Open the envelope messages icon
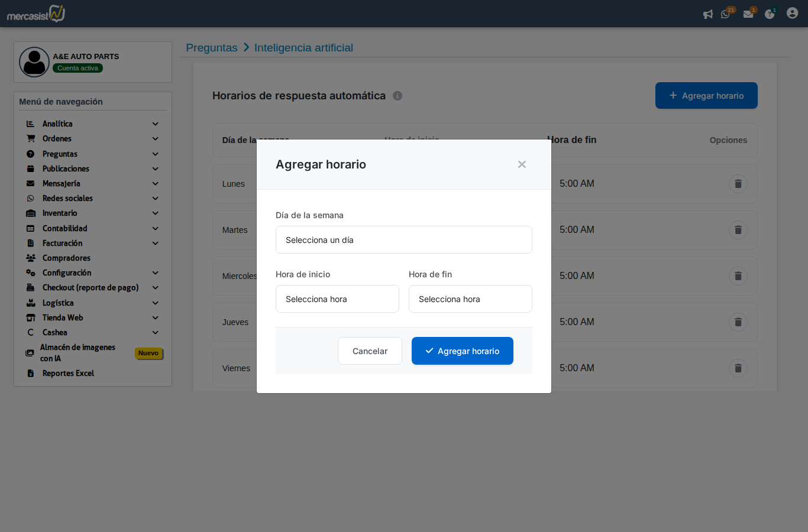This screenshot has width=808, height=532. point(748,14)
